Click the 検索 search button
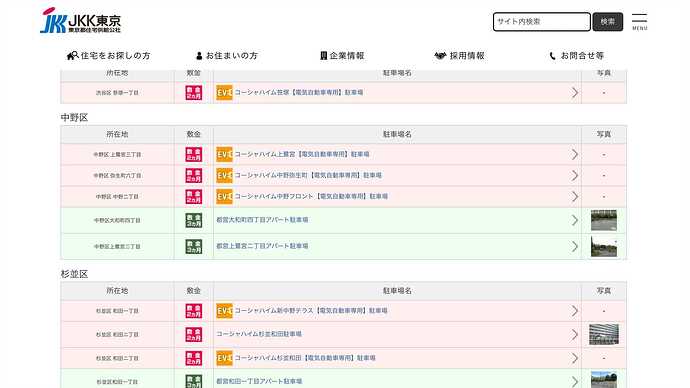Viewport: 690px width, 388px height. [x=608, y=22]
